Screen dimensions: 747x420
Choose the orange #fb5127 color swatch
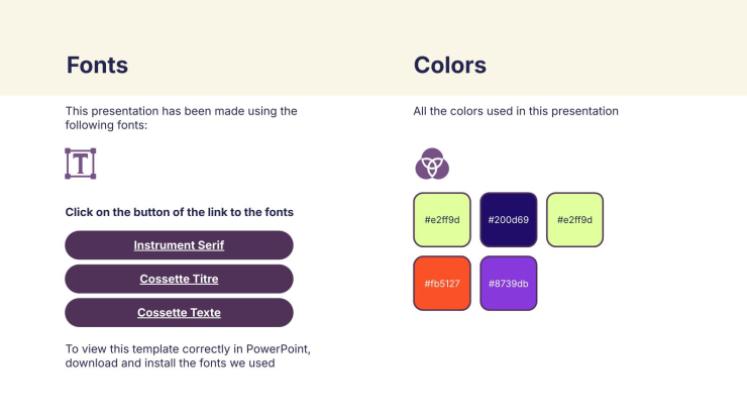pos(441,283)
